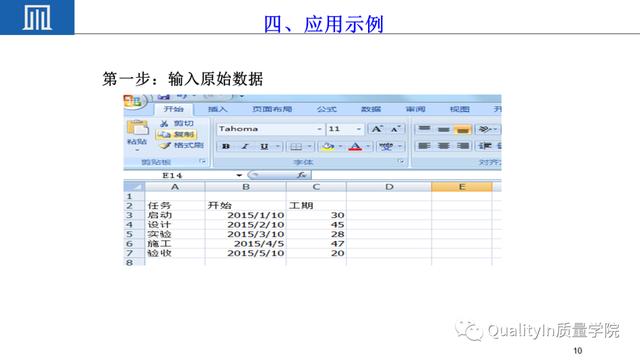Click the Paste (粘贴) clipboard icon
Image resolution: width=640 pixels, height=360 pixels.
pos(138,128)
